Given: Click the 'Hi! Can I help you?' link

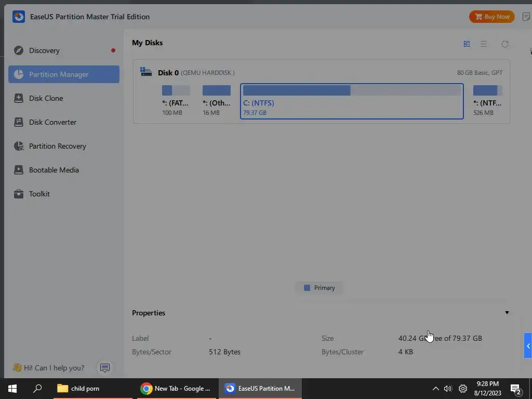Looking at the screenshot, I should pyautogui.click(x=54, y=368).
